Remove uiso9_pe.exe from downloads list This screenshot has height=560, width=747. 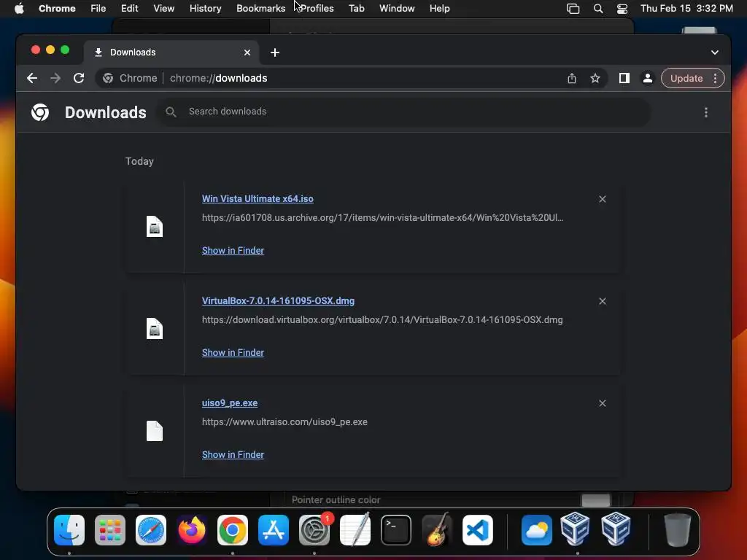point(602,403)
